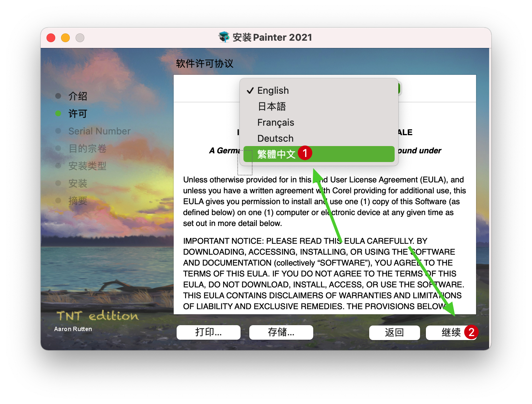Click the IMPORTANT NOTICE paragraph in license text
Image resolution: width=532 pixels, height=404 pixels.
pos(323,274)
